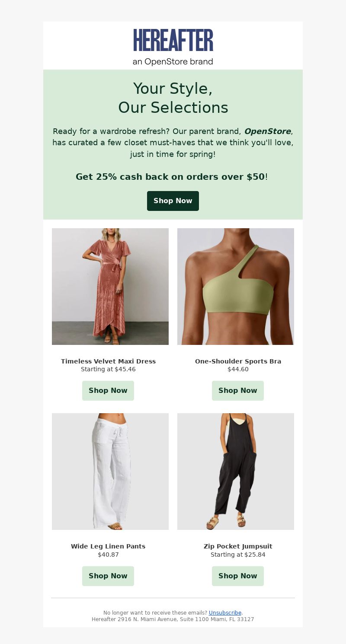The height and width of the screenshot is (644, 346).
Task: Click the Timeless Velvet Maxi Dress title
Action: (x=108, y=361)
